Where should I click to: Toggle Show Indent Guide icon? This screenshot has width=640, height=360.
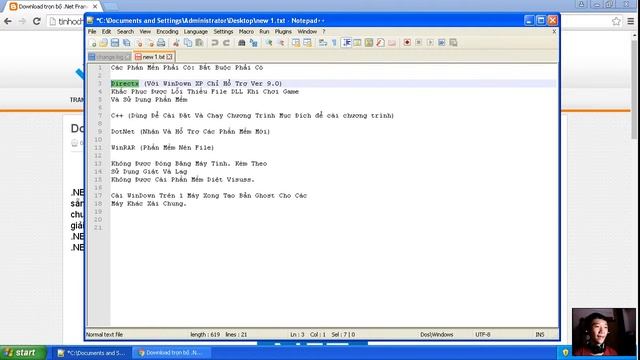coord(347,43)
